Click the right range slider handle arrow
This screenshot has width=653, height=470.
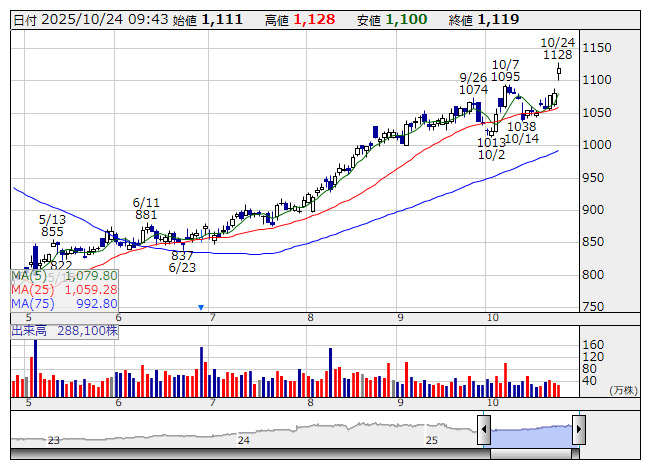[x=579, y=429]
